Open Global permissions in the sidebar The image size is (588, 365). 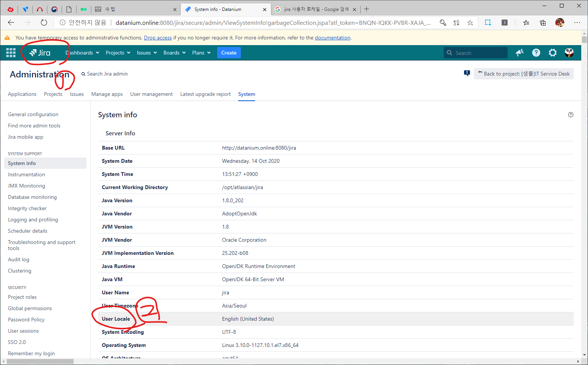(x=30, y=308)
